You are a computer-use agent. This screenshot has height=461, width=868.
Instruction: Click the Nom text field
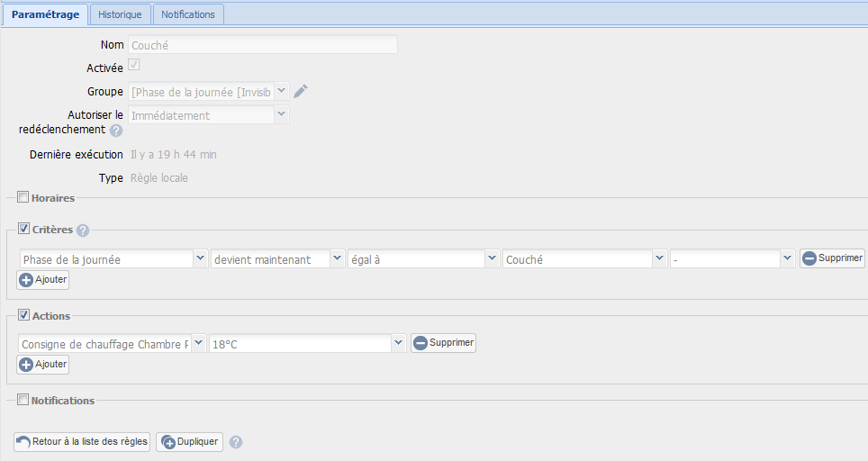pyautogui.click(x=262, y=45)
